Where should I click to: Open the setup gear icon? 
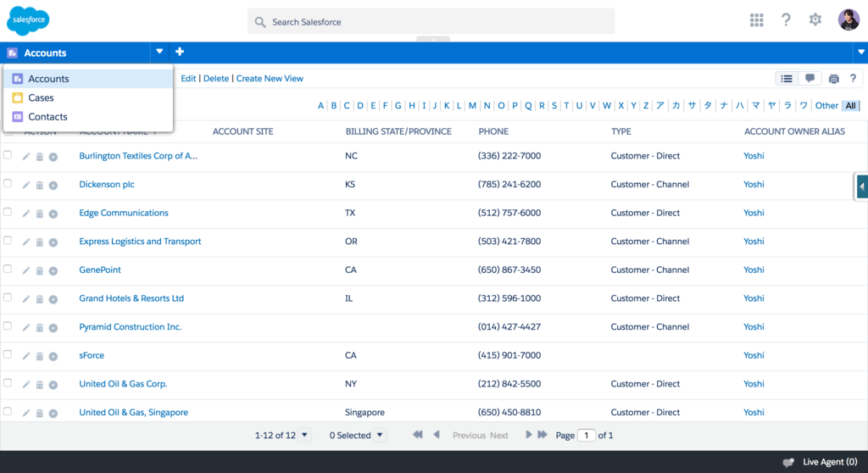pyautogui.click(x=815, y=20)
